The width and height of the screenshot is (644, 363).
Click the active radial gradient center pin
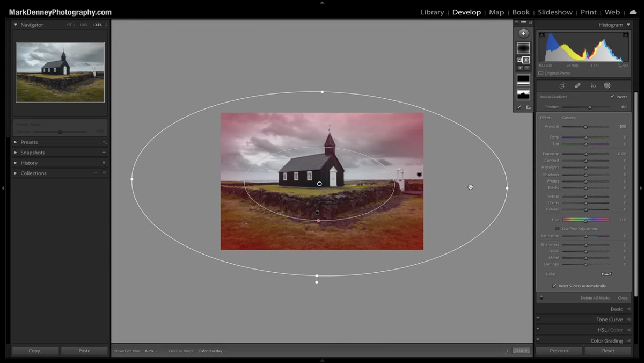[319, 184]
